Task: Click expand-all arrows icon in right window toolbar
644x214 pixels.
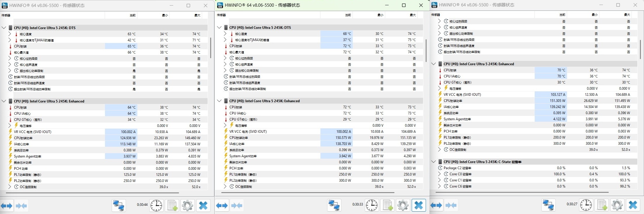Action: 436,205
